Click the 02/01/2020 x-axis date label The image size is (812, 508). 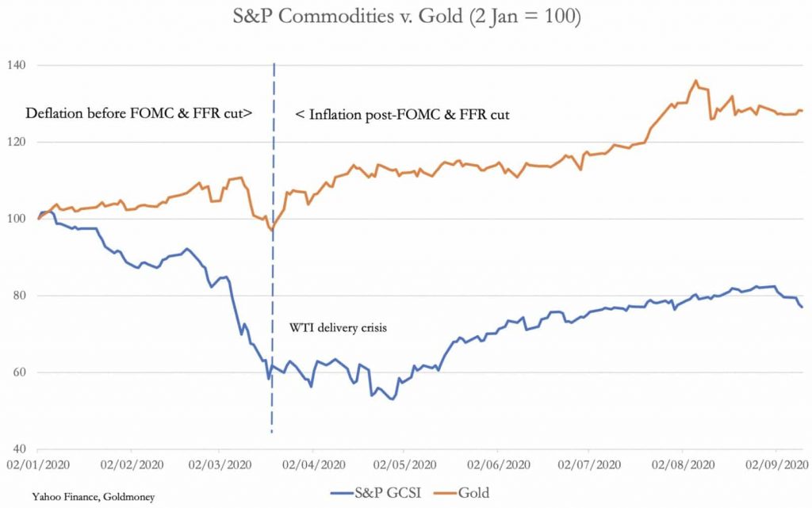[x=38, y=464]
